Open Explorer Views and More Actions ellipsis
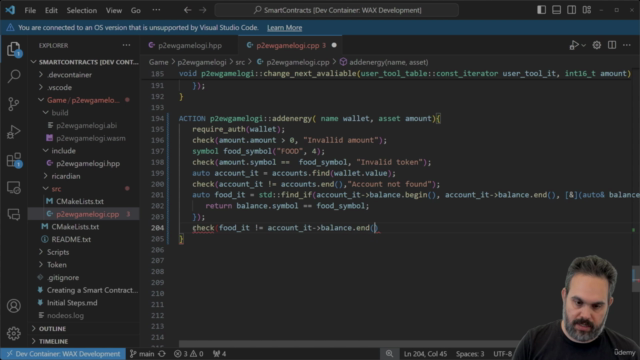Image resolution: width=640 pixels, height=360 pixels. (127, 45)
